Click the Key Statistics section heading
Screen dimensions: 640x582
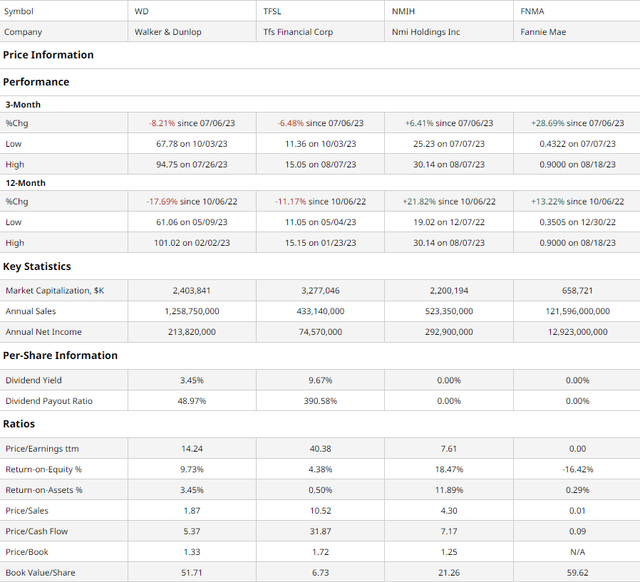pos(37,267)
